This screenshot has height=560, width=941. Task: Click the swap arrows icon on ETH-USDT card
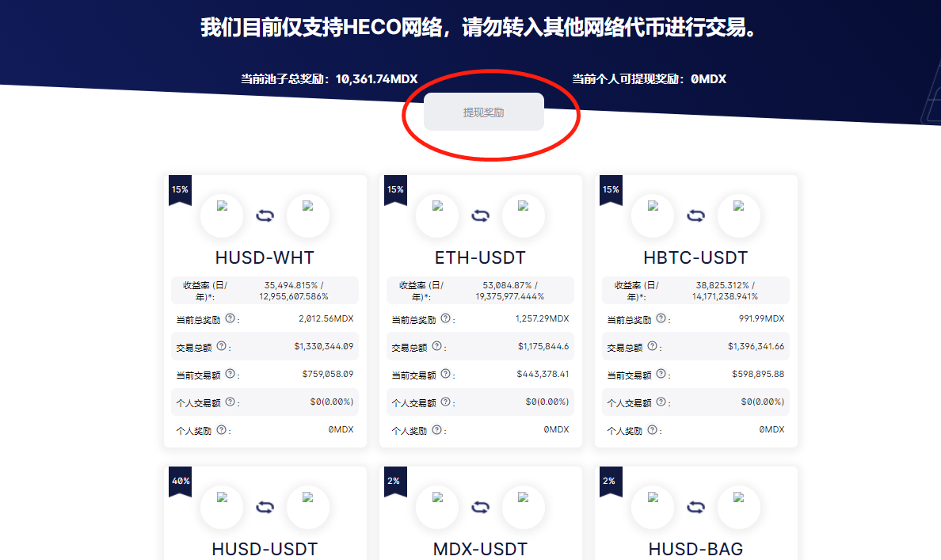[480, 215]
